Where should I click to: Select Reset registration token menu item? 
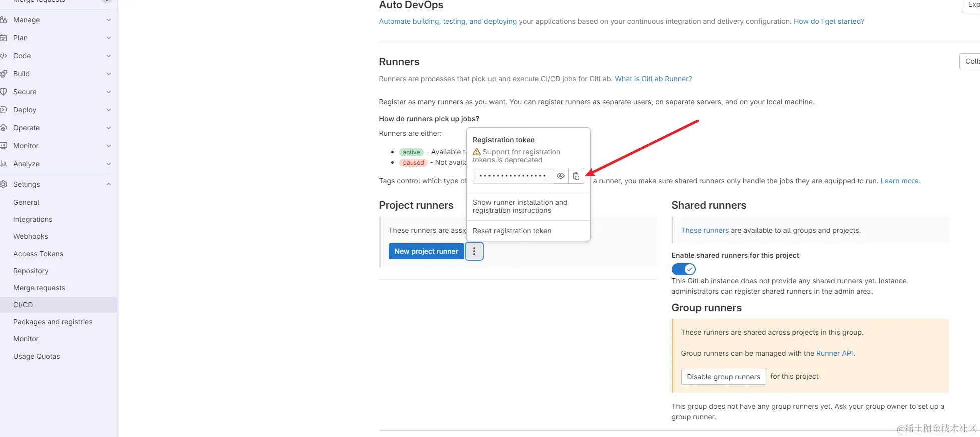click(x=512, y=231)
